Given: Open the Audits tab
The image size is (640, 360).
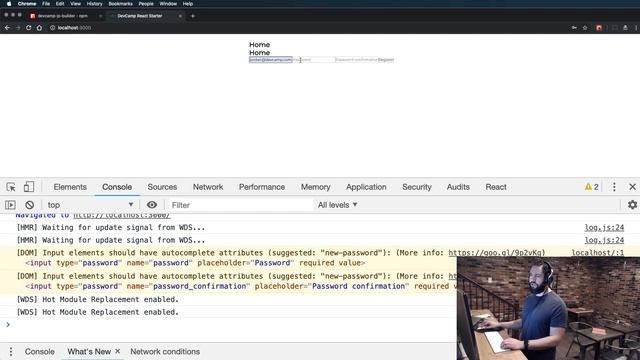Looking at the screenshot, I should (x=458, y=187).
